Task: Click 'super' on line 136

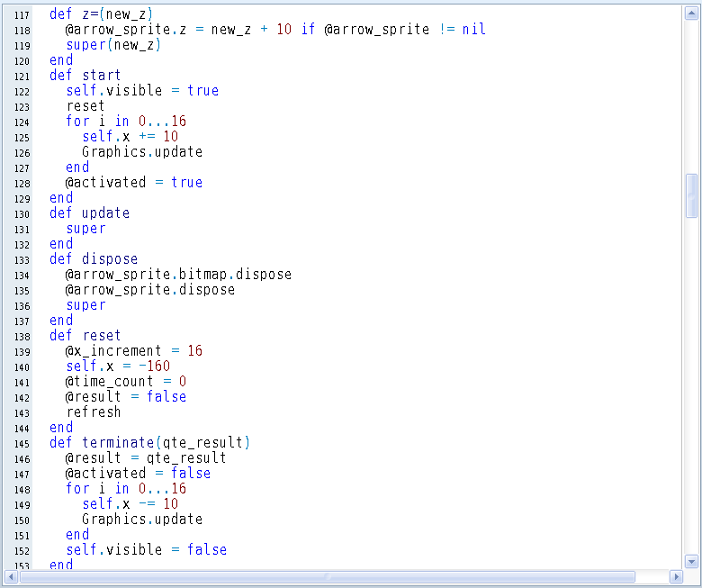Action: pyautogui.click(x=86, y=305)
